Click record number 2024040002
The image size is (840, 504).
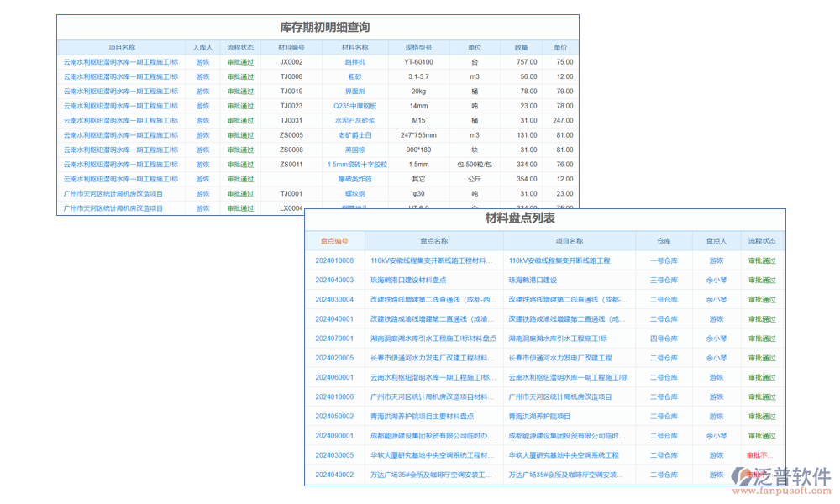pos(335,474)
